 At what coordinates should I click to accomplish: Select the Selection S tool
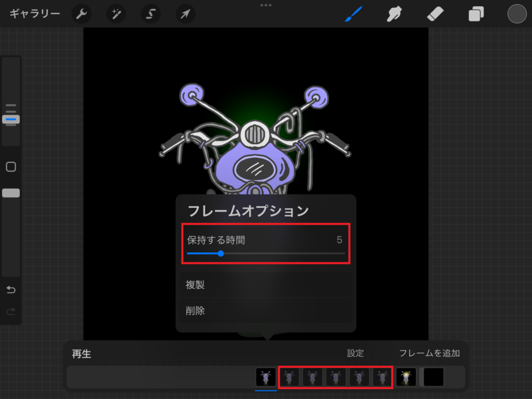(x=151, y=14)
